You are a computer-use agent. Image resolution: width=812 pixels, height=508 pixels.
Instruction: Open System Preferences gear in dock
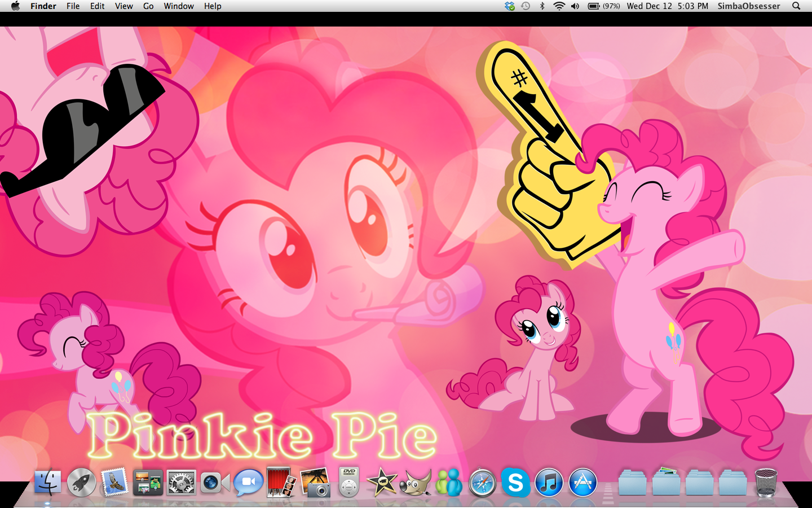181,483
